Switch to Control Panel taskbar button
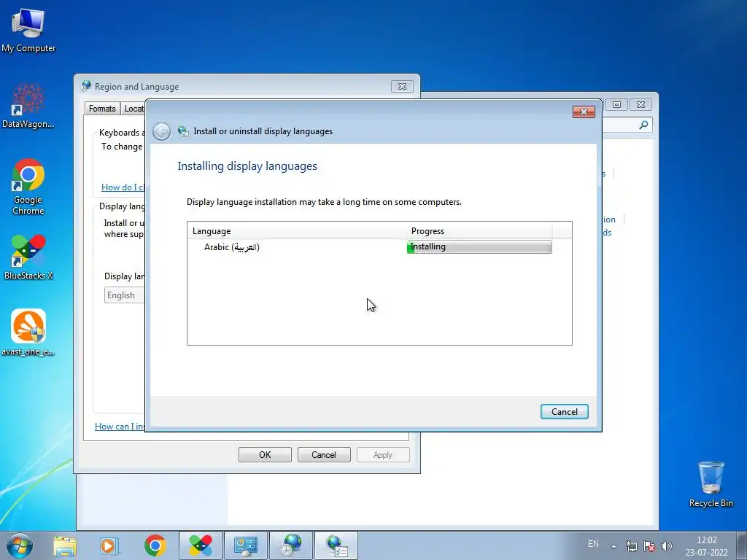 [246, 545]
